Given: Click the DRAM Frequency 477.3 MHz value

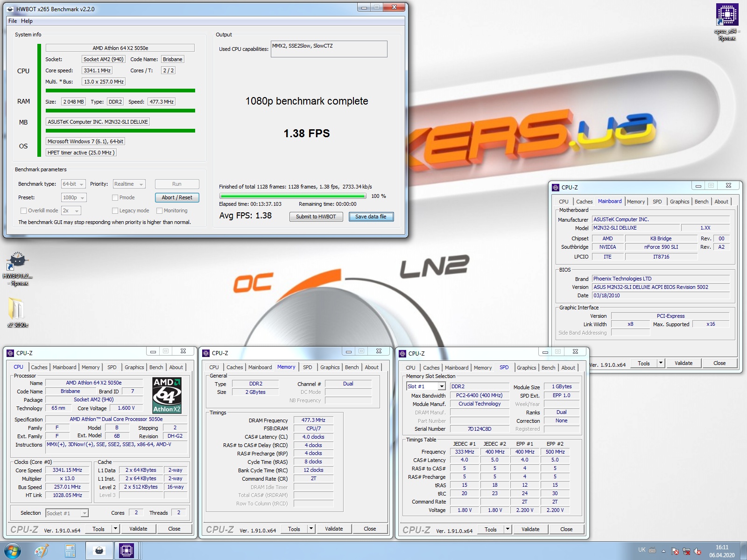Looking at the screenshot, I should (313, 420).
